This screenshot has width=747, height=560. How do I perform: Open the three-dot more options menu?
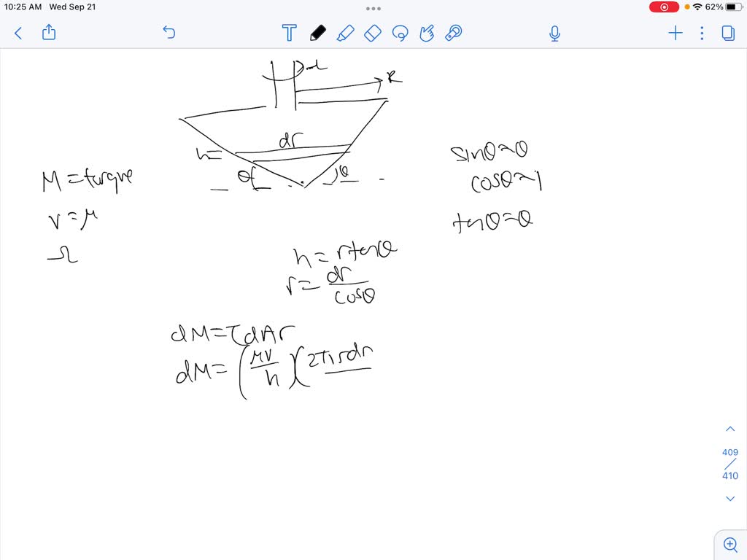click(701, 33)
